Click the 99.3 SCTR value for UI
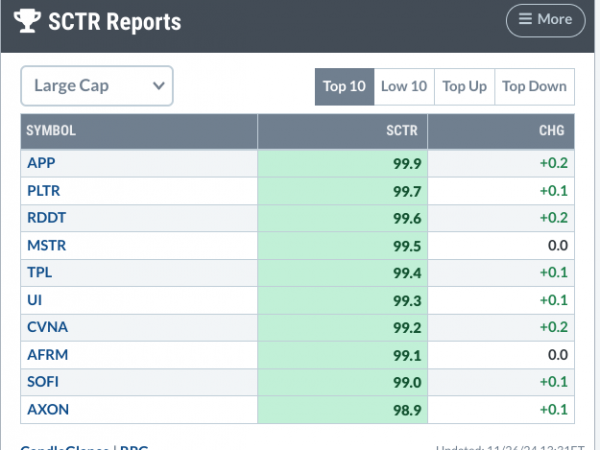 click(407, 301)
